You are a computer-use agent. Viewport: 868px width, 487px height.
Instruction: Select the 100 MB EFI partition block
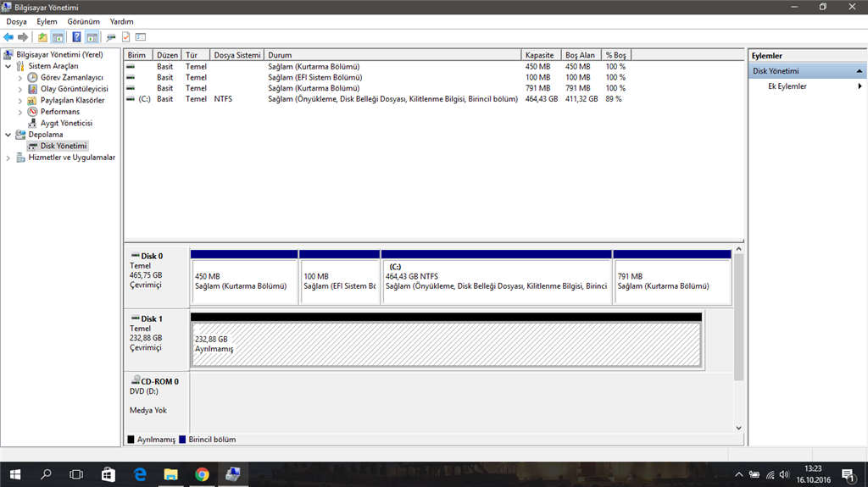339,277
